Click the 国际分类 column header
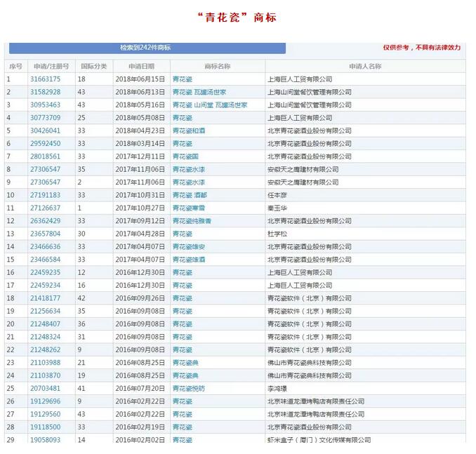The height and width of the screenshot is (454, 476). [x=94, y=66]
